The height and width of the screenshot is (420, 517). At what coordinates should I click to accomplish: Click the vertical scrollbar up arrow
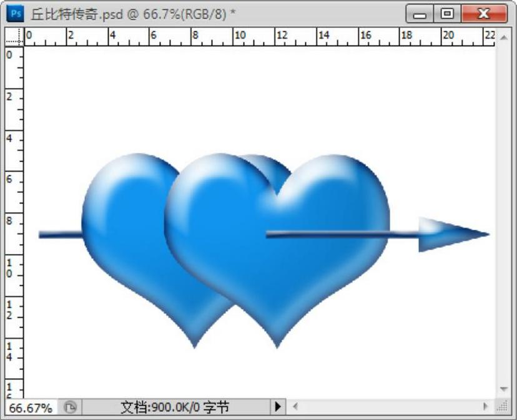tap(504, 37)
